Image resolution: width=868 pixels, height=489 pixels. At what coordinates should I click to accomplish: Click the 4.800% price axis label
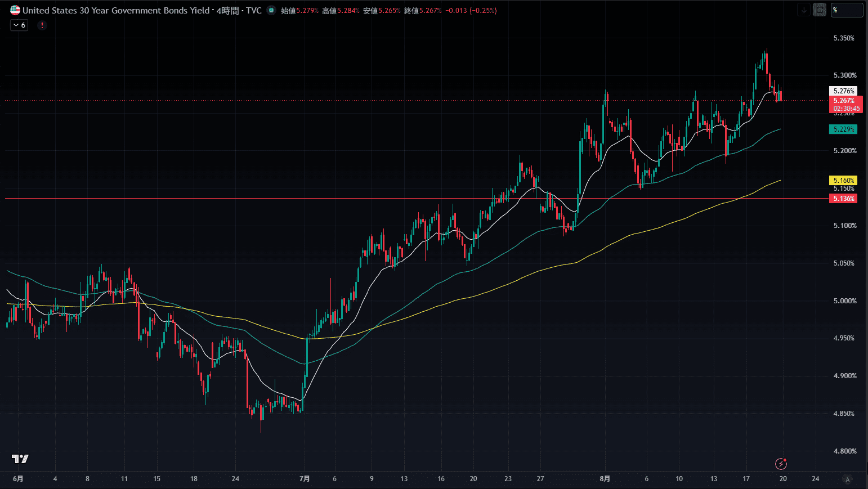(845, 451)
